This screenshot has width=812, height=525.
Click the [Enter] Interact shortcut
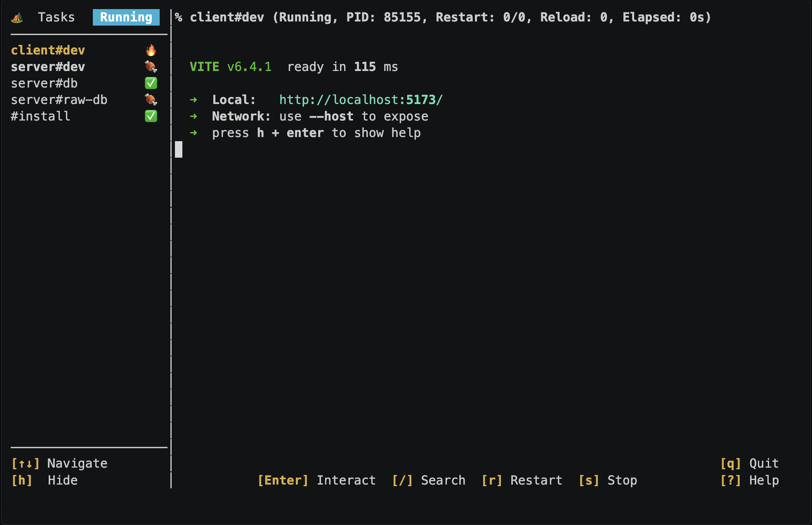(316, 480)
